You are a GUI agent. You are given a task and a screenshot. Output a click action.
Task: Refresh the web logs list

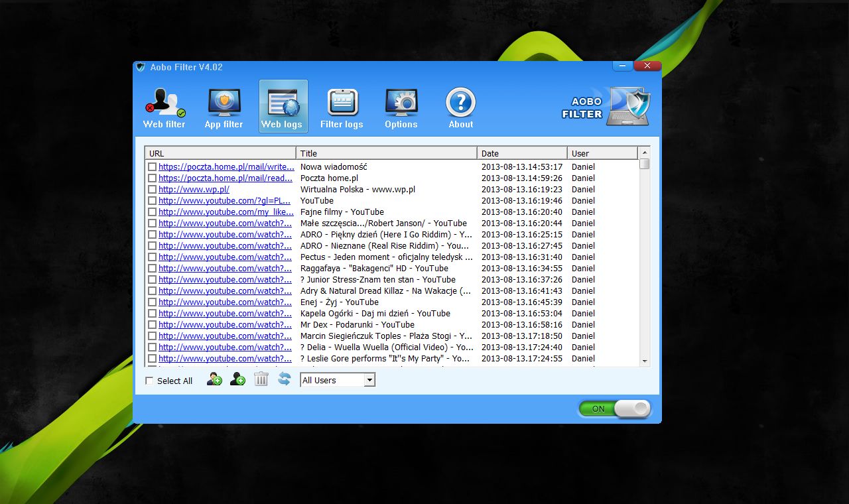coord(284,379)
